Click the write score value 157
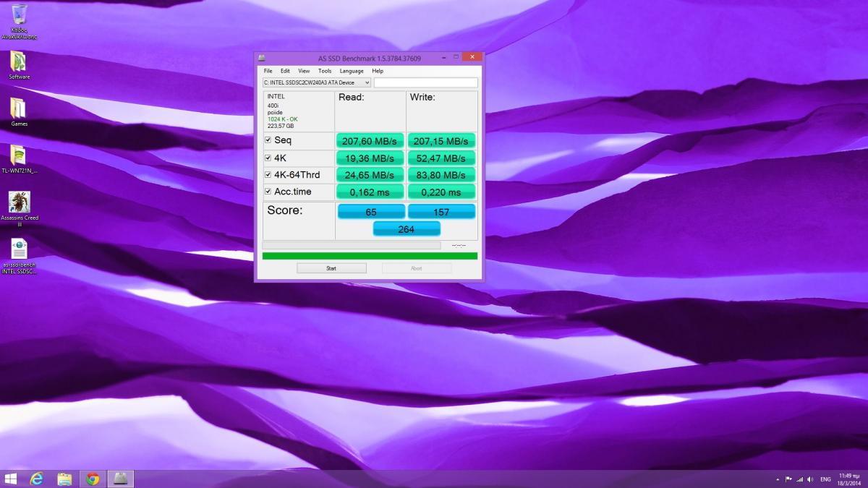 coord(441,212)
